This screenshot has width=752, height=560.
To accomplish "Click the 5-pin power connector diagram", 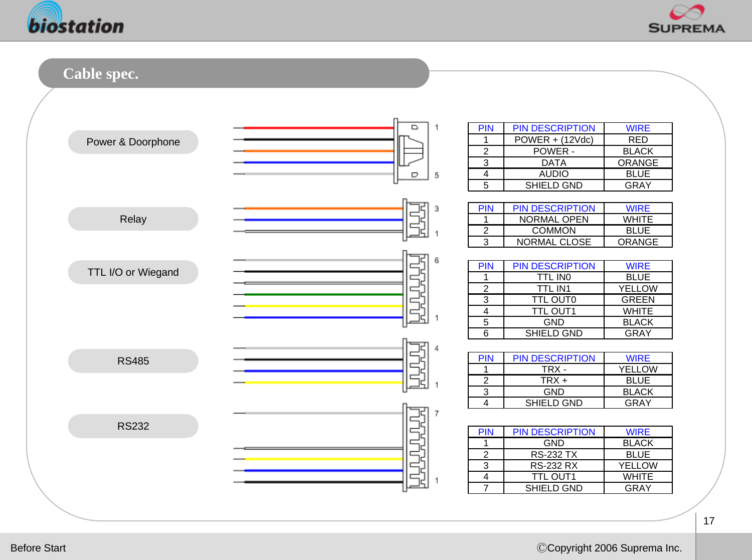I will 412,151.
